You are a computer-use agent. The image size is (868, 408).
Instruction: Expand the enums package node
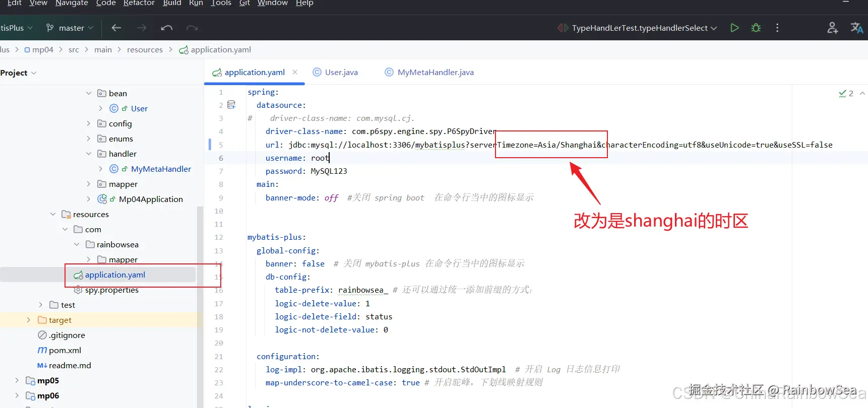pos(89,139)
